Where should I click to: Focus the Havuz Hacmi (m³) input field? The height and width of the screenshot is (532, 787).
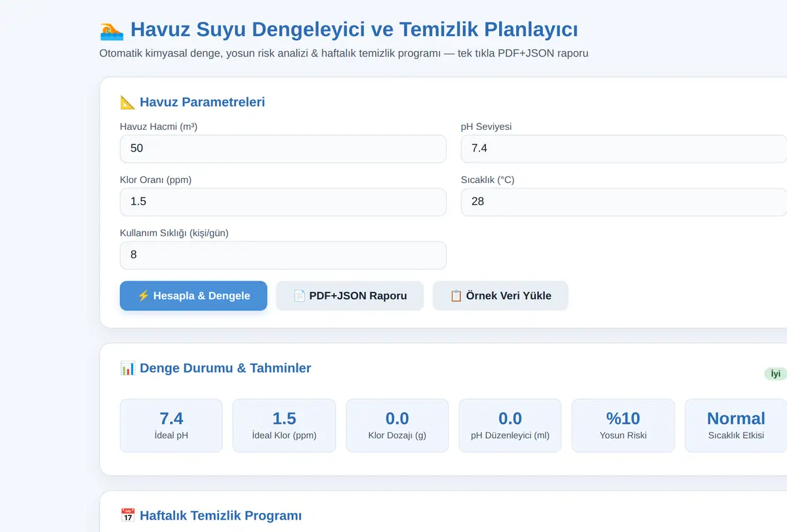[283, 149]
